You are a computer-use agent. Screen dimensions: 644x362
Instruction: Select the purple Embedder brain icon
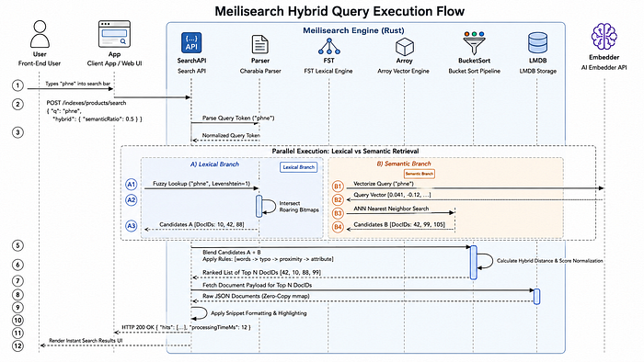[604, 37]
